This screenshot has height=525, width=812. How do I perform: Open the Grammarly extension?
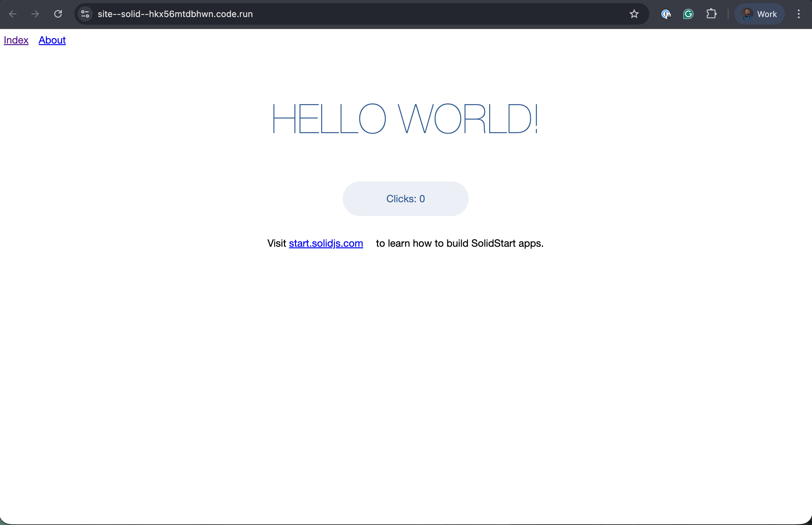tap(688, 14)
